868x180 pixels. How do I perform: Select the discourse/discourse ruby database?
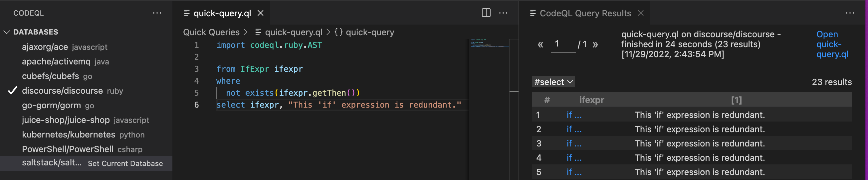pos(73,91)
